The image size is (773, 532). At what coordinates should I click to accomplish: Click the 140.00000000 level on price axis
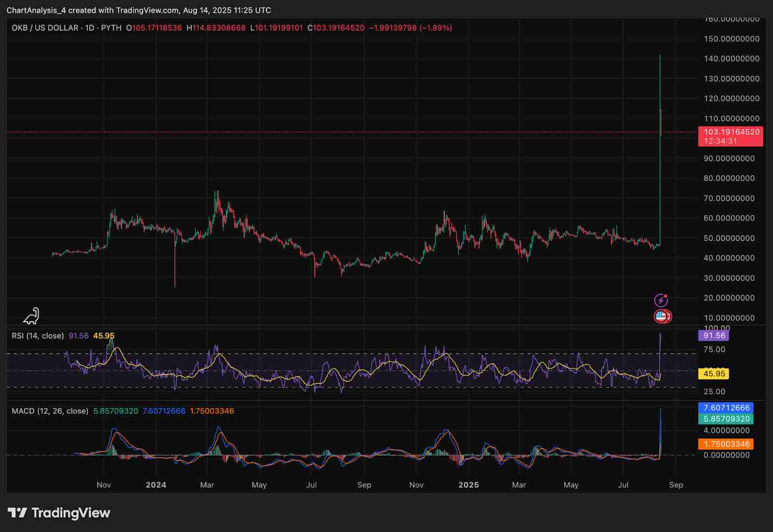point(731,58)
